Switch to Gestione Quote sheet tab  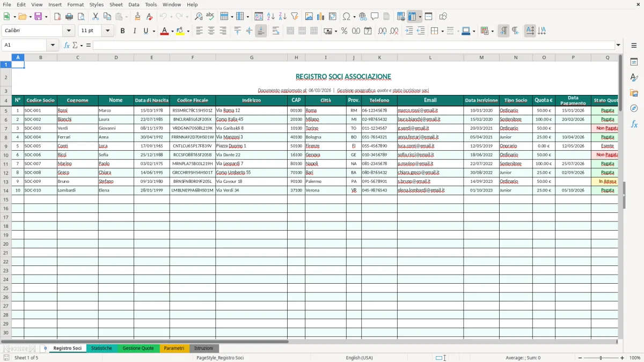pos(138,348)
